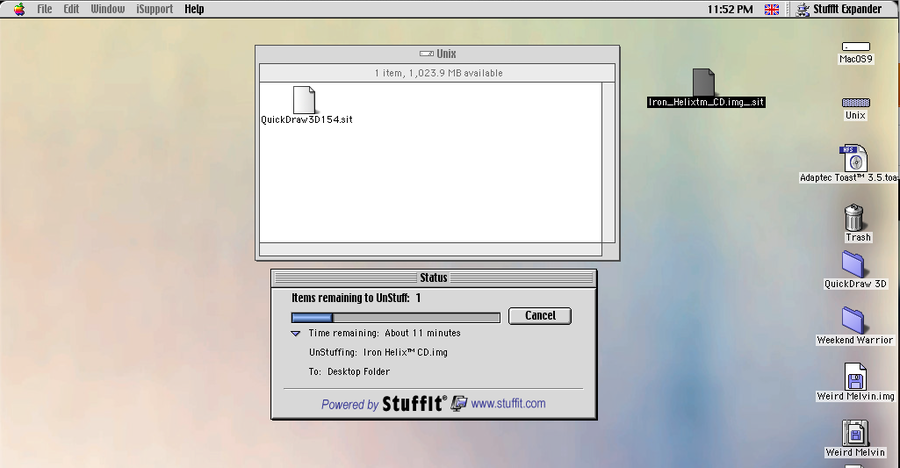The height and width of the screenshot is (468, 900).
Task: Open the StuffIt Expander application menu
Action: pos(839,9)
